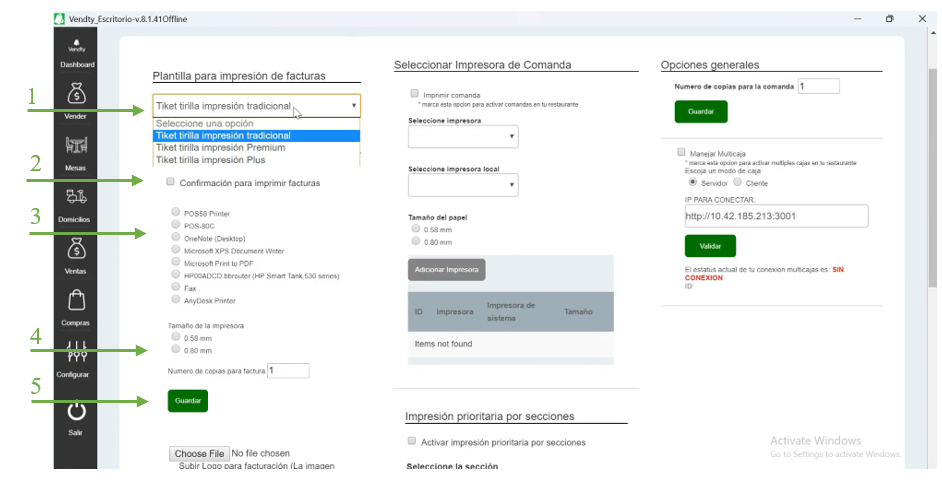Open the Seleccione impresora local dropdown
The image size is (942, 485).
coord(463,184)
